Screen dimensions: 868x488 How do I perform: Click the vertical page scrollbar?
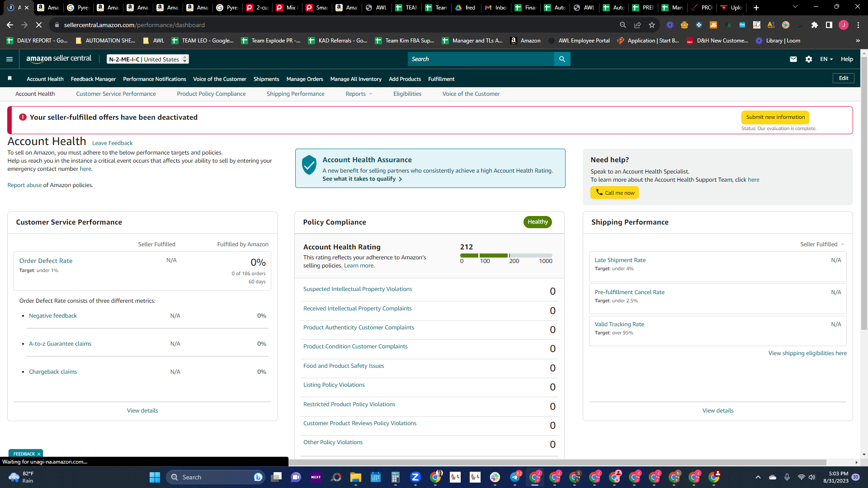pyautogui.click(x=864, y=194)
